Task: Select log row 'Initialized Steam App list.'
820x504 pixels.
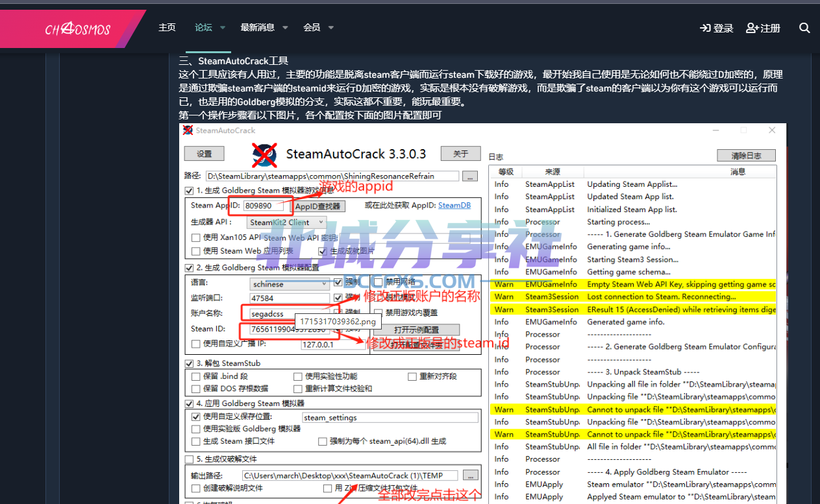Action: click(x=633, y=210)
